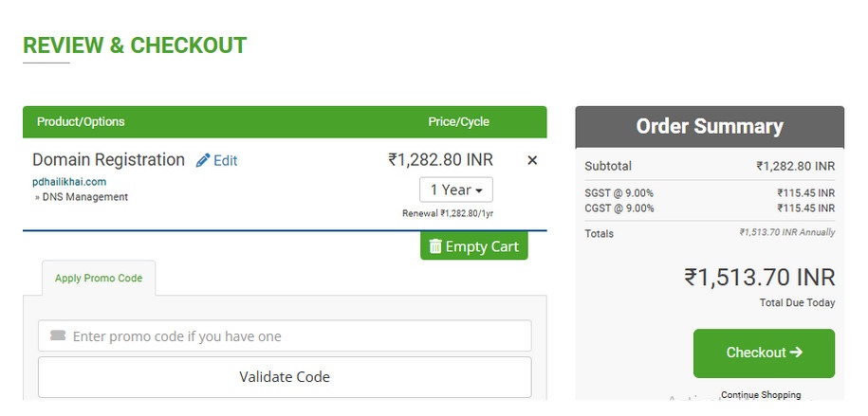The height and width of the screenshot is (416, 868).
Task: Remove domain registration with the X icon
Action: (532, 160)
